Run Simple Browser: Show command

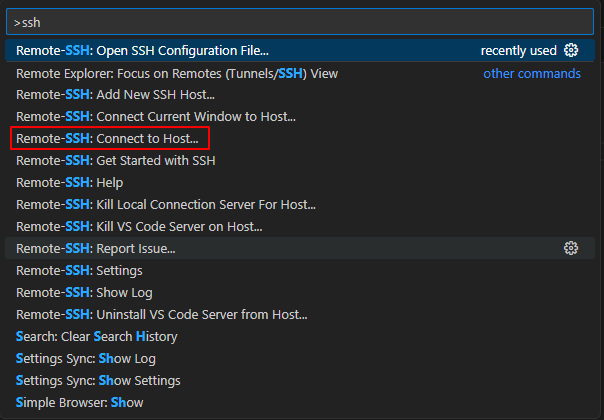coord(300,402)
